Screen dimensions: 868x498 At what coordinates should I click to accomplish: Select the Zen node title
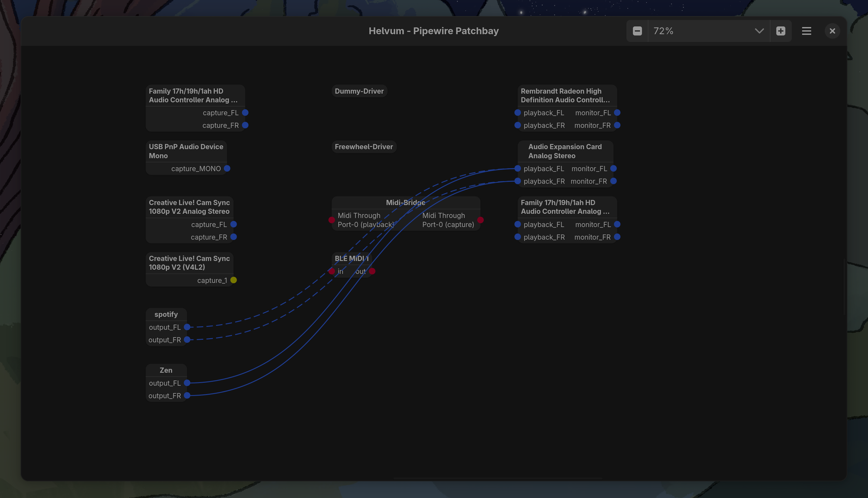(x=166, y=370)
